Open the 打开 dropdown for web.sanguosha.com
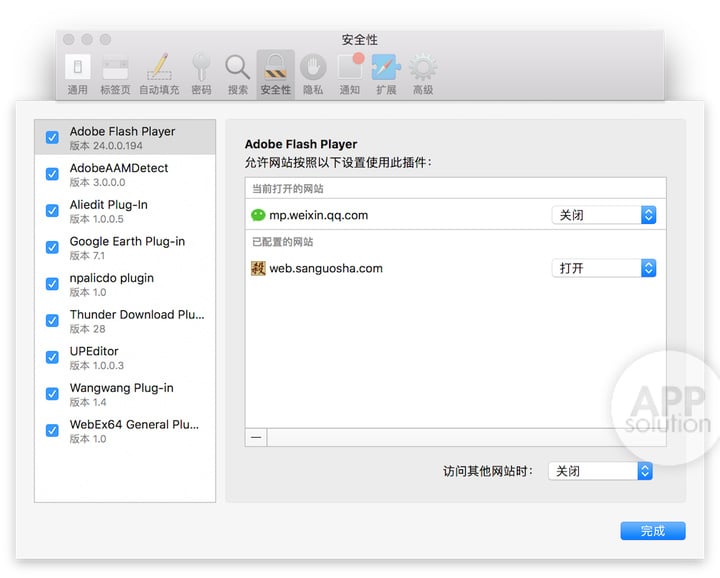This screenshot has width=720, height=578. pyautogui.click(x=603, y=268)
